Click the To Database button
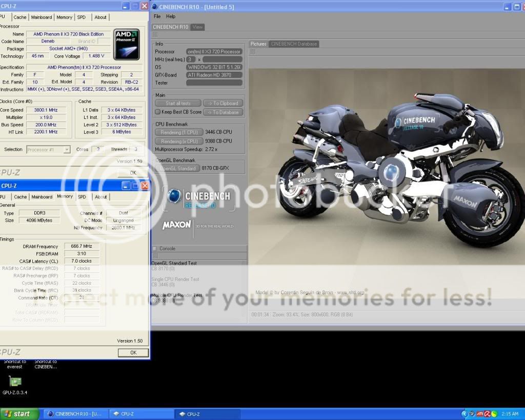 [223, 112]
